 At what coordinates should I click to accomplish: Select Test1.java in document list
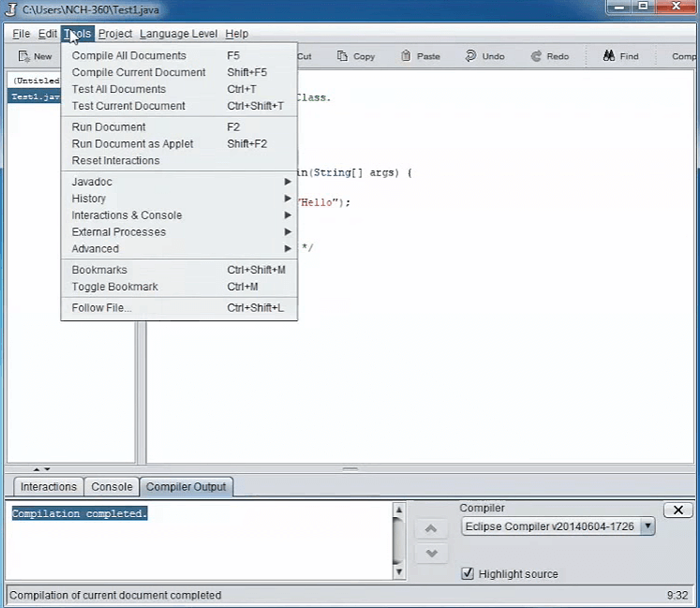point(35,96)
